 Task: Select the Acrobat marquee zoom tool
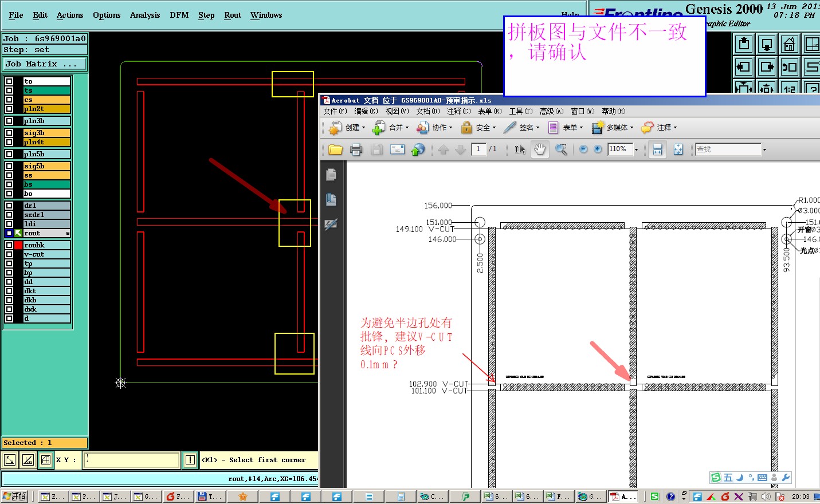[561, 149]
